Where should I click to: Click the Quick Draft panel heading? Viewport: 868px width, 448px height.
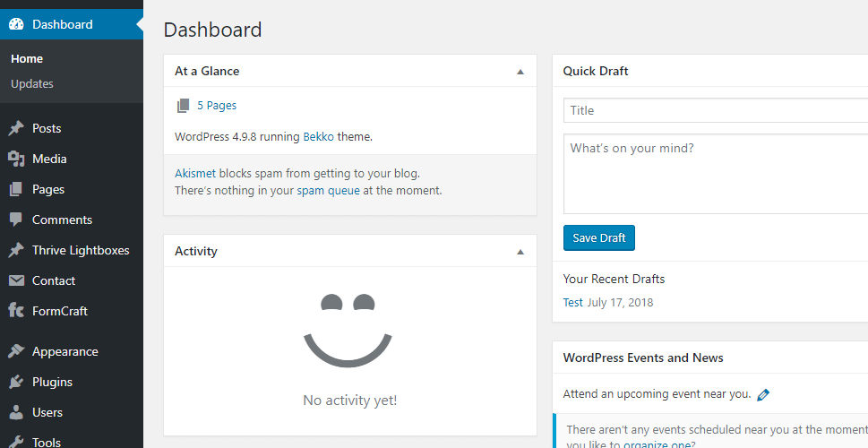pos(596,71)
